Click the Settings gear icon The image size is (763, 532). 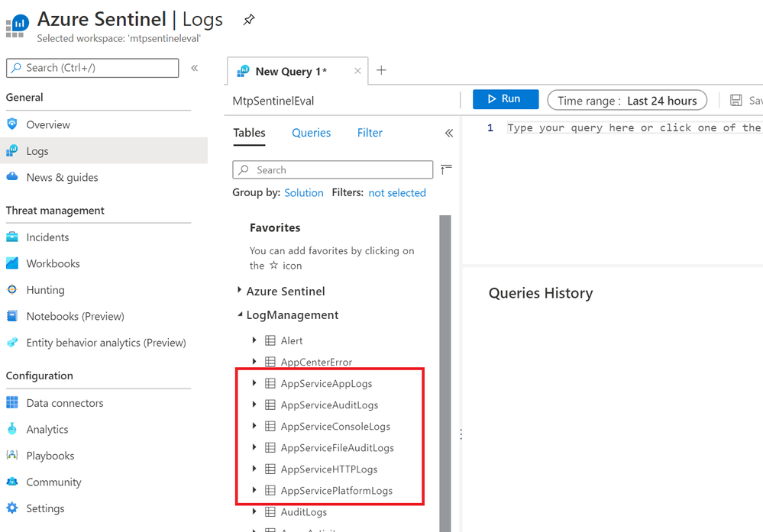(12, 508)
